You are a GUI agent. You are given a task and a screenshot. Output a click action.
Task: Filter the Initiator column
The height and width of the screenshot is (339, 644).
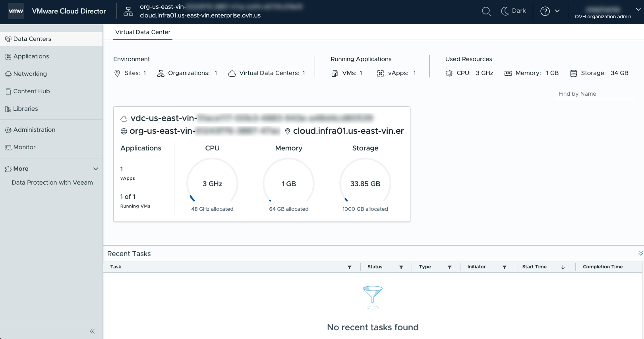[x=505, y=267]
